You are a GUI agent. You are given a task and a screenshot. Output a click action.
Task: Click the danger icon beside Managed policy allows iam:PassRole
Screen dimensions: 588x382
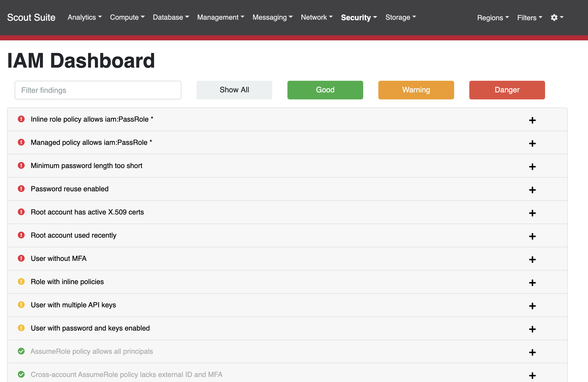tap(21, 142)
